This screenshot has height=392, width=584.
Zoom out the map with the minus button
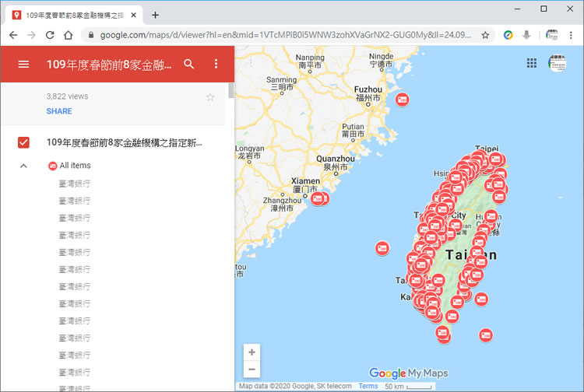[252, 369]
